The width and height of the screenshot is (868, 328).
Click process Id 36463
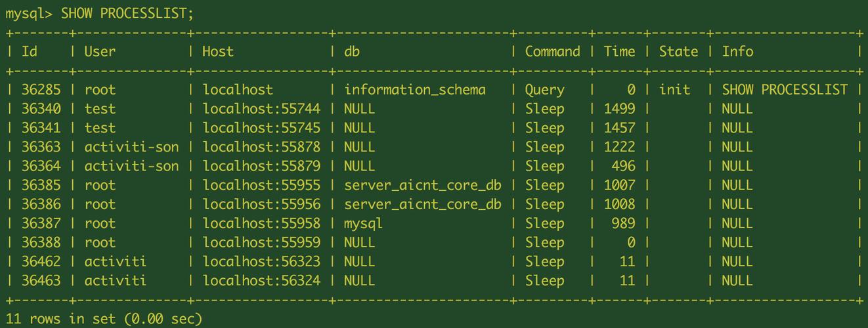[x=41, y=280]
